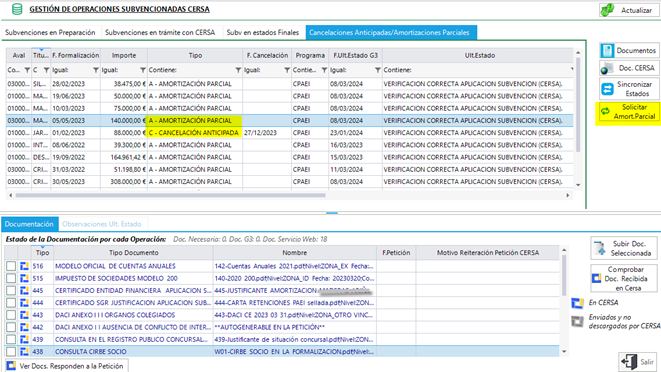The height and width of the screenshot is (372, 661).
Task: Select CONSULTA CIRBE SOCIO document row
Action: pos(282,351)
